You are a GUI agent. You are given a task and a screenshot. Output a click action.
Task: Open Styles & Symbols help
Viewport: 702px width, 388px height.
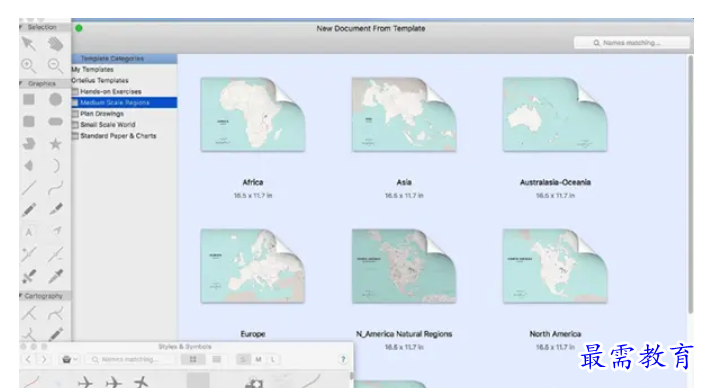point(343,359)
